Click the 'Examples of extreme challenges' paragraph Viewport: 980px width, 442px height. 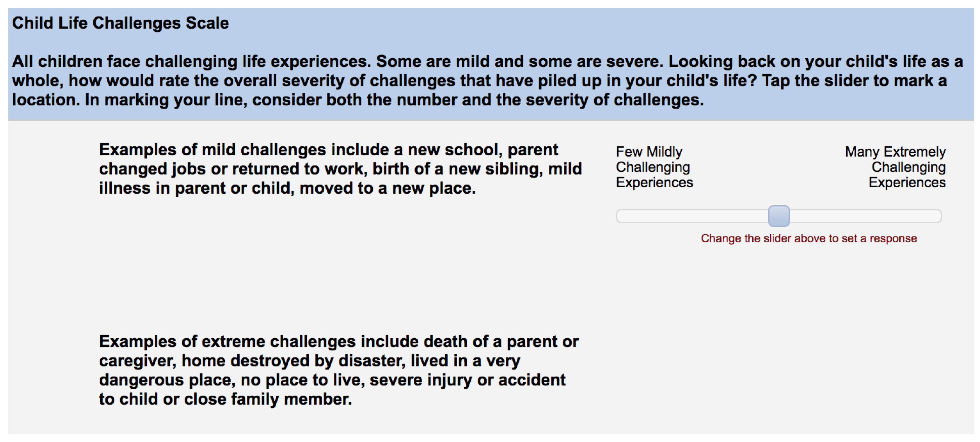coord(339,370)
